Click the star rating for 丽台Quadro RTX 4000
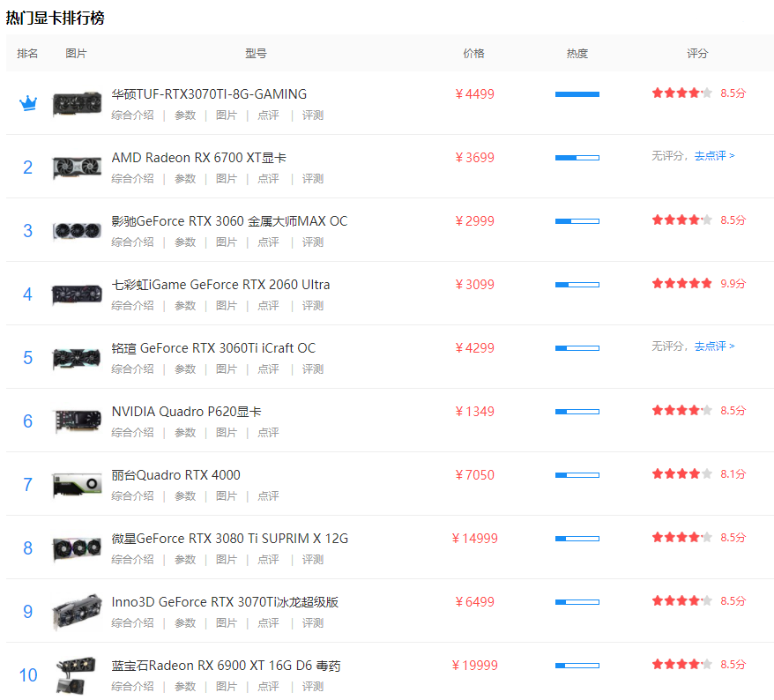Viewport: 774px width, 700px height. pos(681,473)
